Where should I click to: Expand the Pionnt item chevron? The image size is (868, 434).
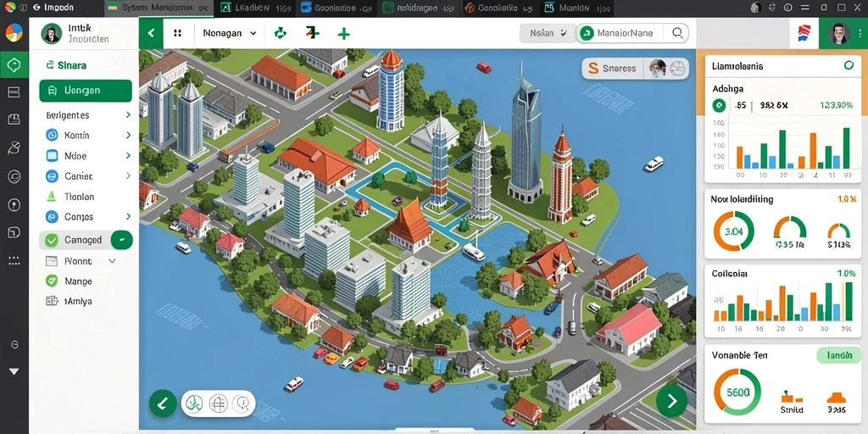coord(112,261)
